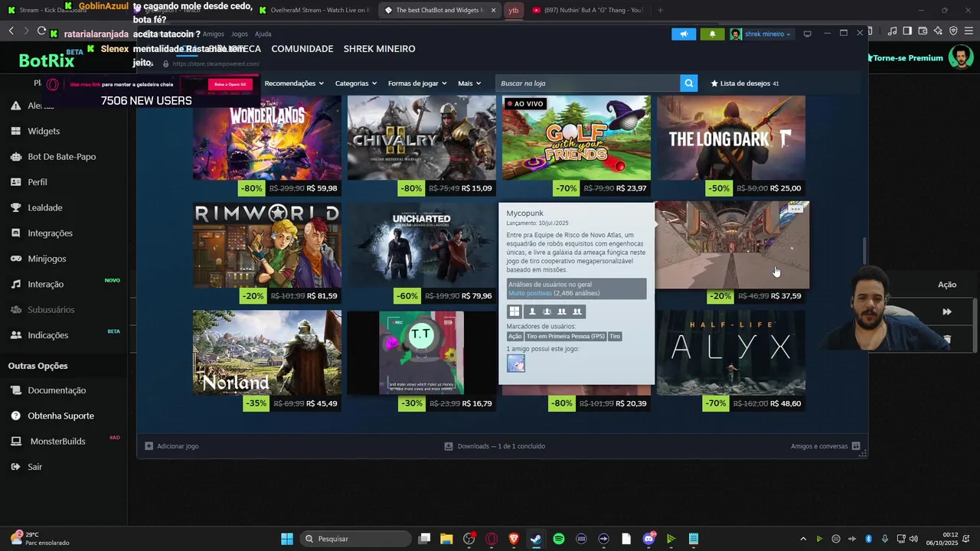The height and width of the screenshot is (551, 980).
Task: Click in the Buscar na loja search field
Action: pyautogui.click(x=587, y=83)
